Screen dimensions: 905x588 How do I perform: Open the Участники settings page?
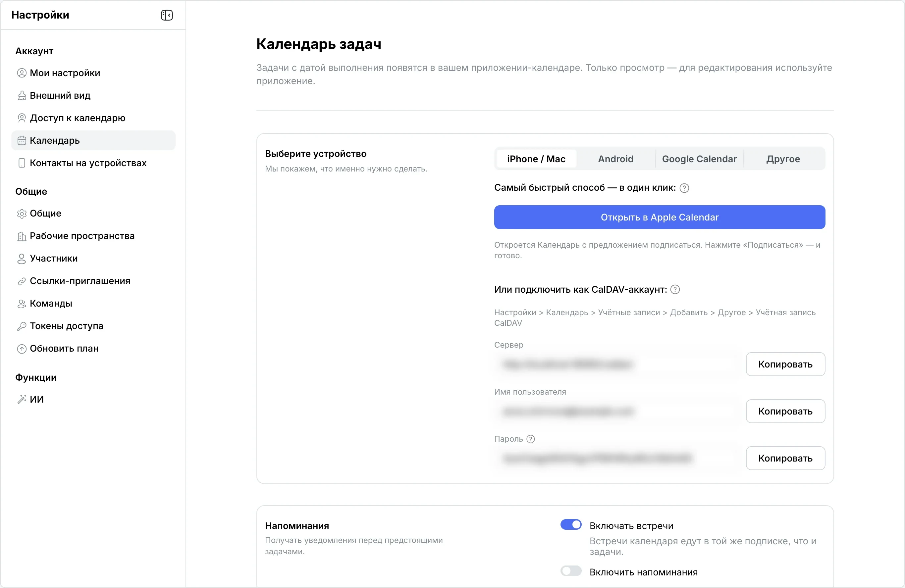pyautogui.click(x=93, y=259)
